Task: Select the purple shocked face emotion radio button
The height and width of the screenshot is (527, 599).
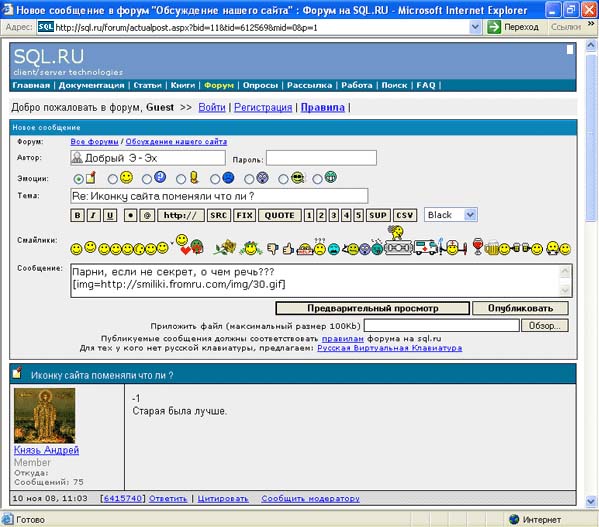Action: [249, 179]
